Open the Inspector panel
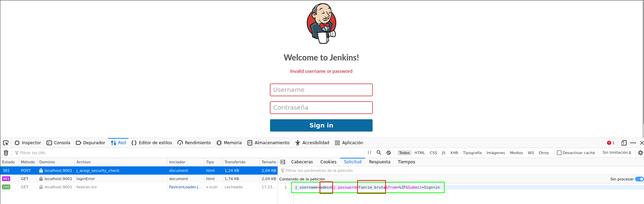Screen dimensions: 644x204 coord(28,143)
